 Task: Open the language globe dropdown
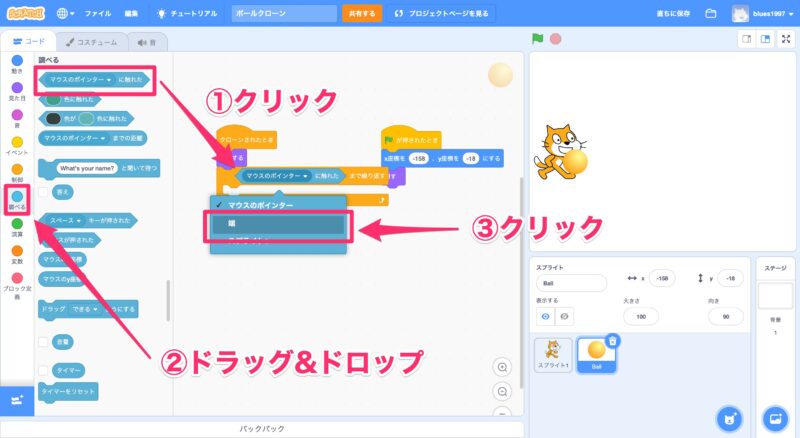click(67, 14)
